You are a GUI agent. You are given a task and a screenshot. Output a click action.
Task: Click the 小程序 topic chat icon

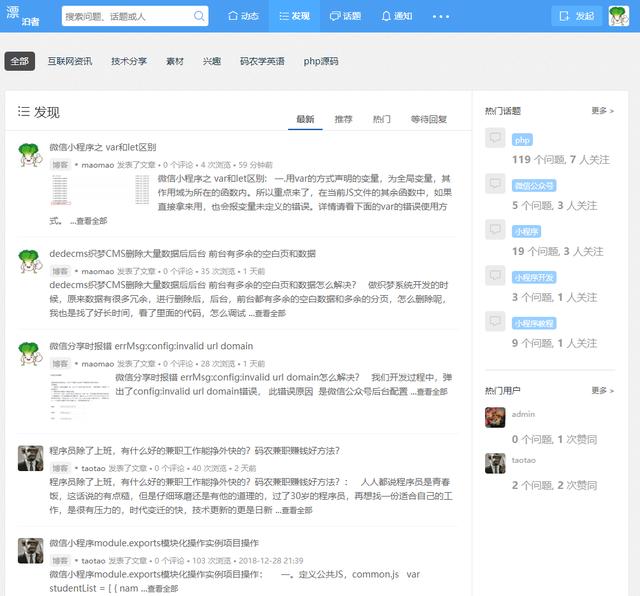click(495, 229)
